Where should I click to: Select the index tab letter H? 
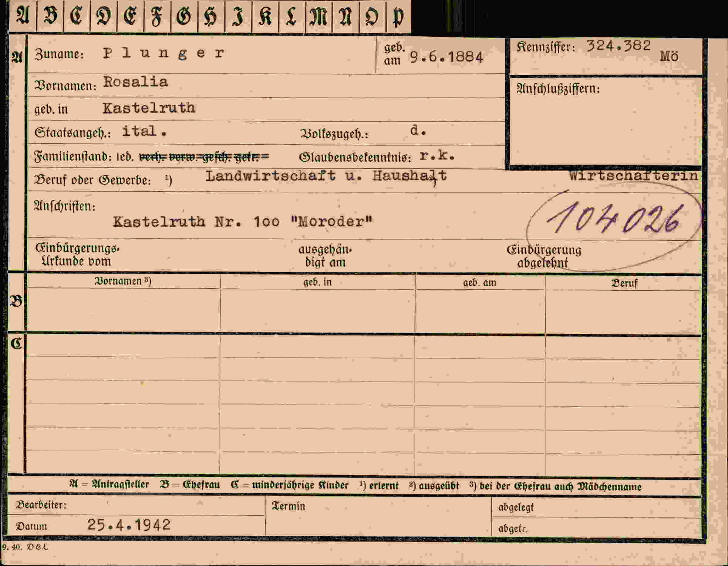[x=211, y=17]
